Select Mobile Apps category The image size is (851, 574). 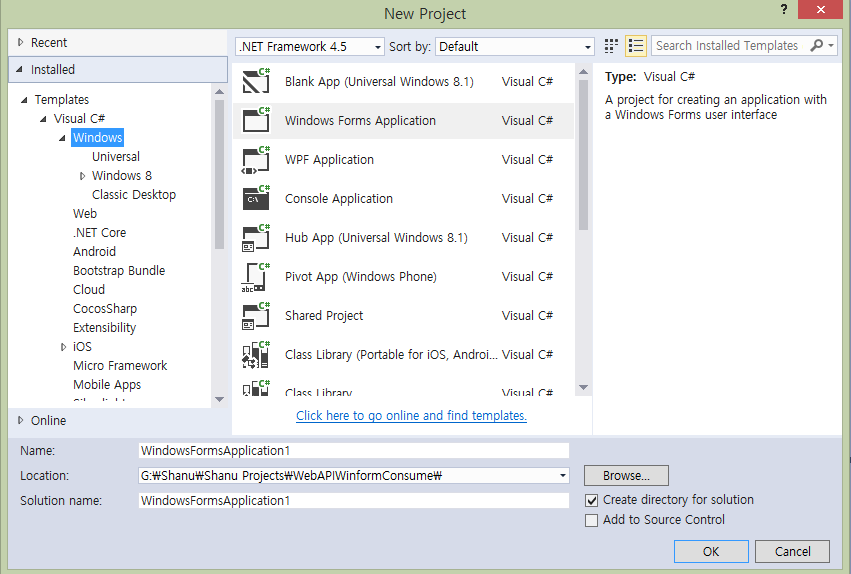(107, 385)
